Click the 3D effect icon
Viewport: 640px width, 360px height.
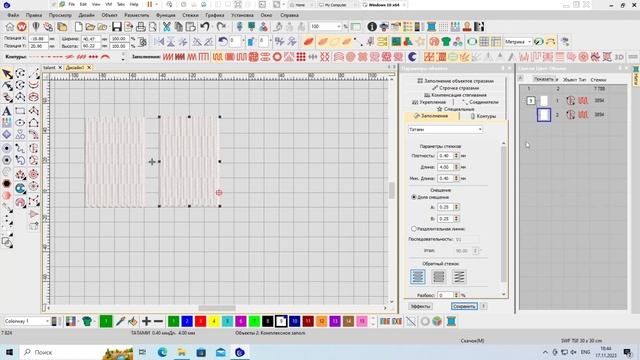619,57
